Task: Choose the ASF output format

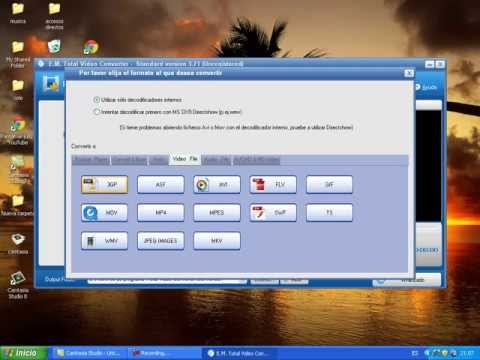Action: point(161,184)
